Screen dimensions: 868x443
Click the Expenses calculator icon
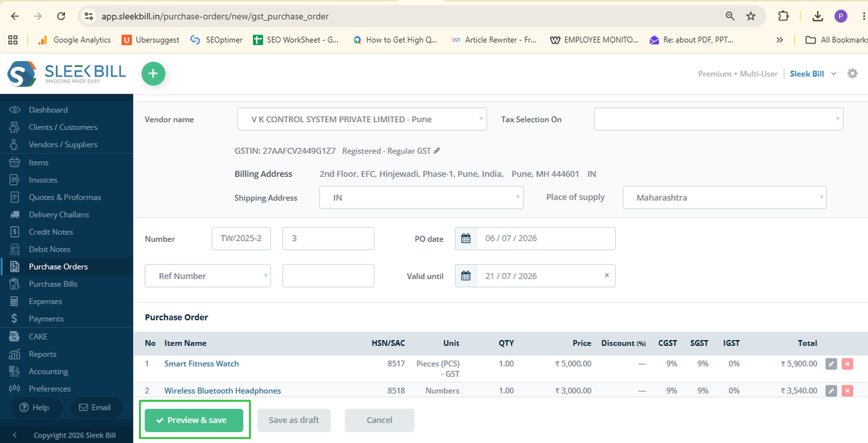tap(14, 301)
